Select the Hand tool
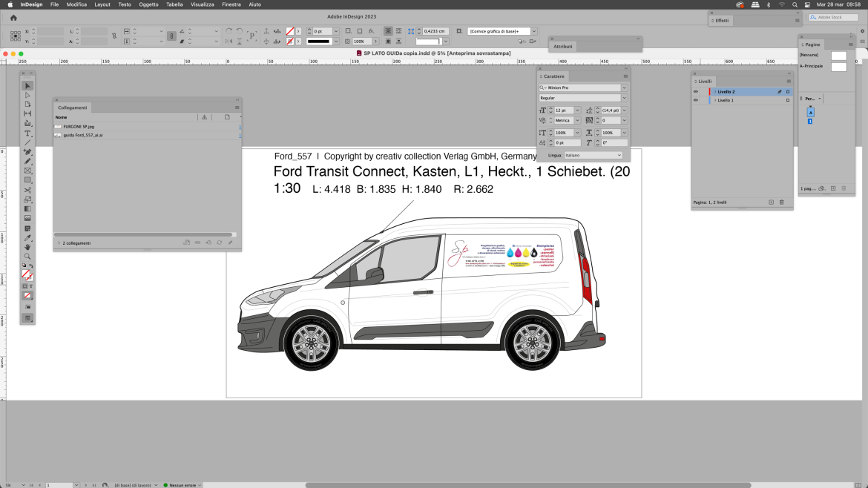 (x=27, y=247)
